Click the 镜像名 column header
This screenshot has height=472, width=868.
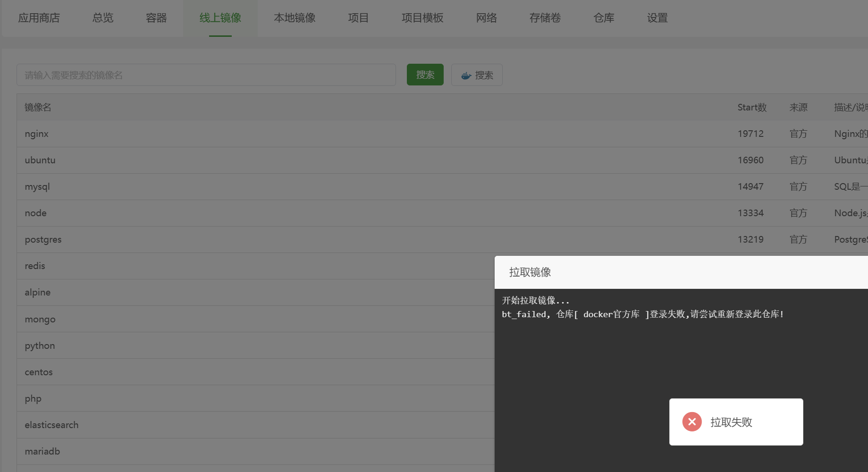point(38,107)
